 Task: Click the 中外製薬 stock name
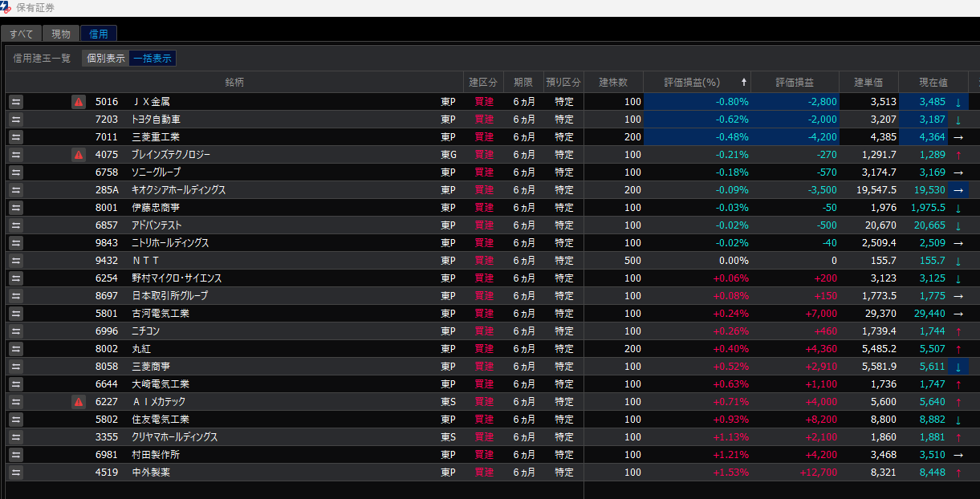pos(151,473)
